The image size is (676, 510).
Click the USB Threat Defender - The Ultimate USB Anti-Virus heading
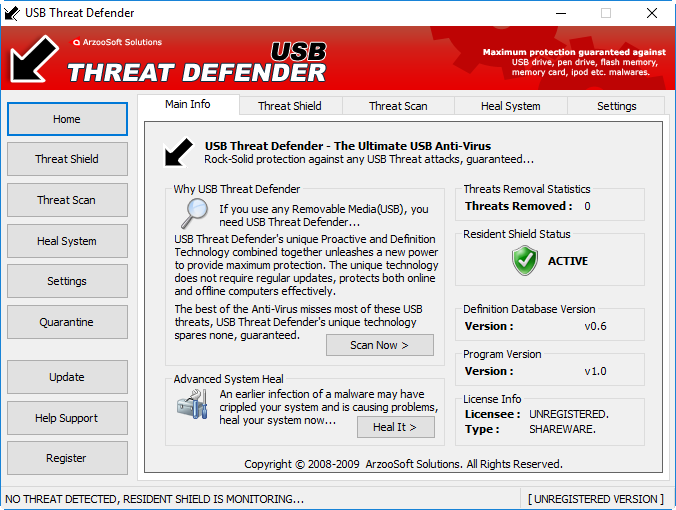[348, 146]
